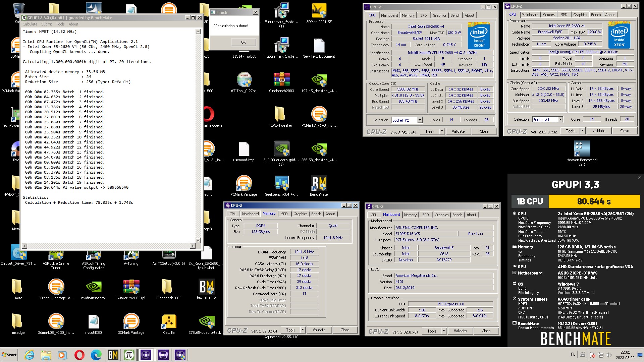Click Close in CPU-Z Mainboard window
The width and height of the screenshot is (644, 362).
(486, 331)
